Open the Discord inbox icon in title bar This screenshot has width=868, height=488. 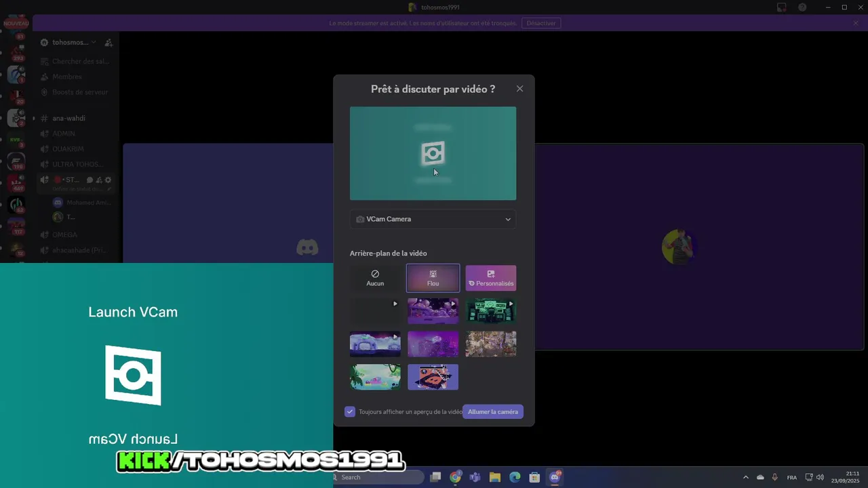[x=782, y=7]
